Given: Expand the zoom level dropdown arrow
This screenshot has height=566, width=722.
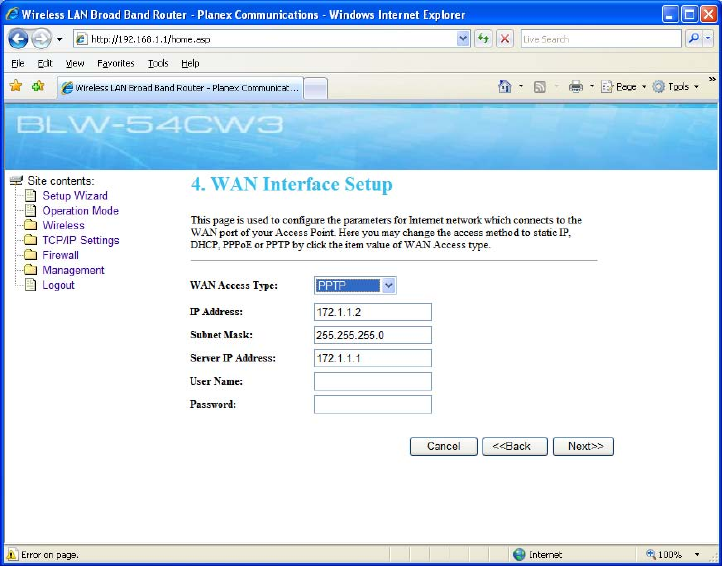Looking at the screenshot, I should coord(697,554).
